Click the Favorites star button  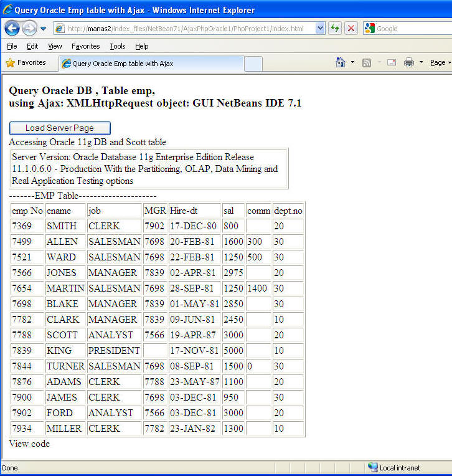[26, 62]
